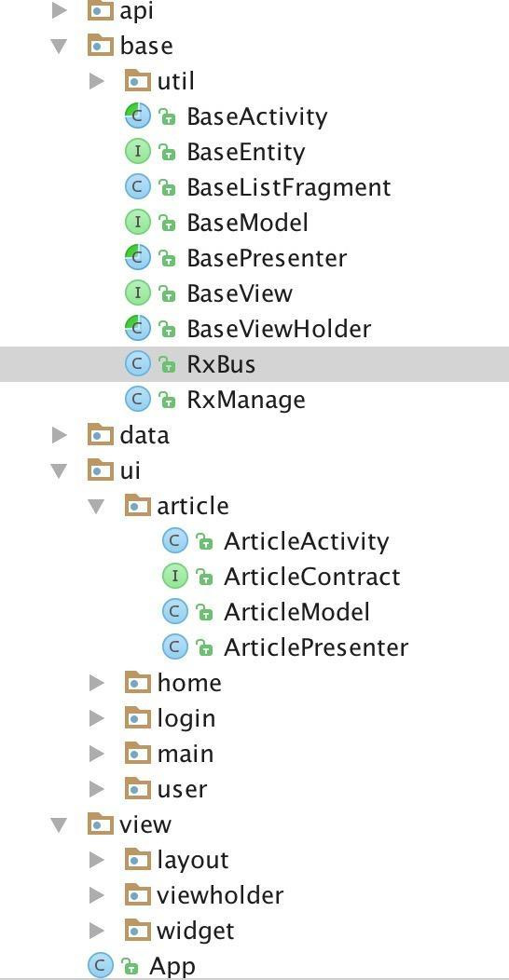Select the RxManage class
Viewport: 509px width, 980px height.
click(246, 400)
